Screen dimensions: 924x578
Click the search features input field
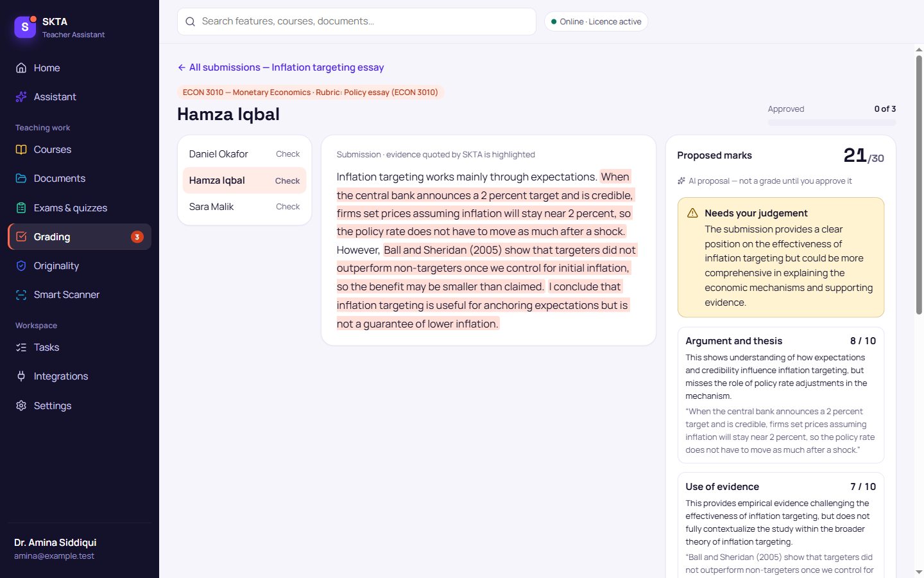pos(357,22)
